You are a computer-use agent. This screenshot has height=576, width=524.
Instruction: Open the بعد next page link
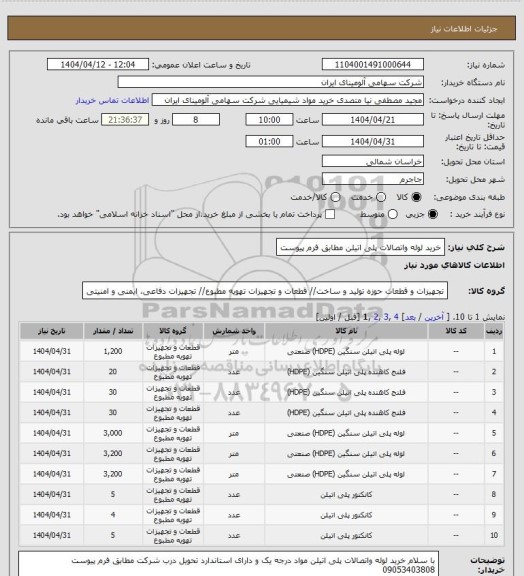410,317
